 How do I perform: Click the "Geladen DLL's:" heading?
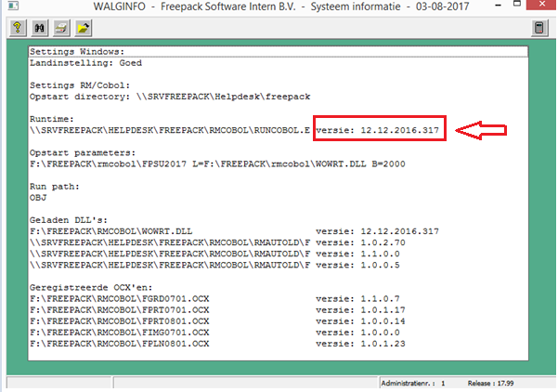(69, 220)
